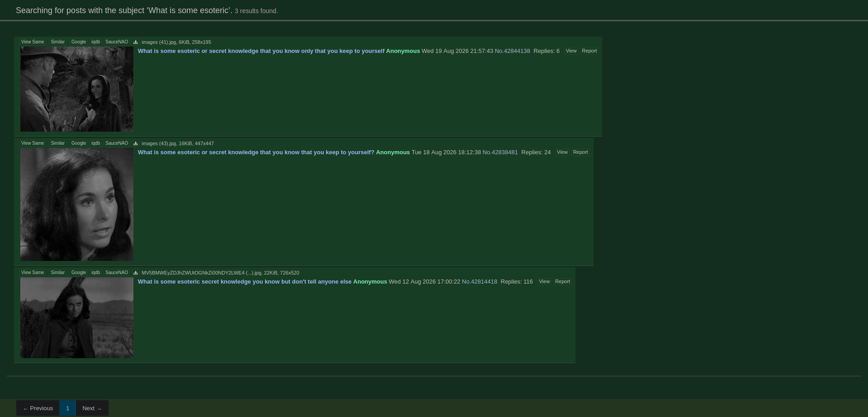
Task: Open close-up portrait thumbnail of woman
Action: (77, 204)
